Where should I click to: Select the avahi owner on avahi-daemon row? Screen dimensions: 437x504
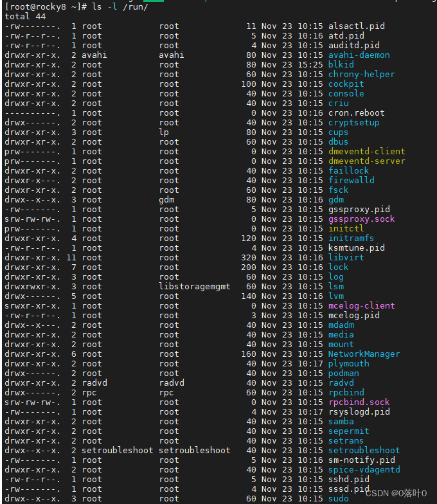[94, 55]
